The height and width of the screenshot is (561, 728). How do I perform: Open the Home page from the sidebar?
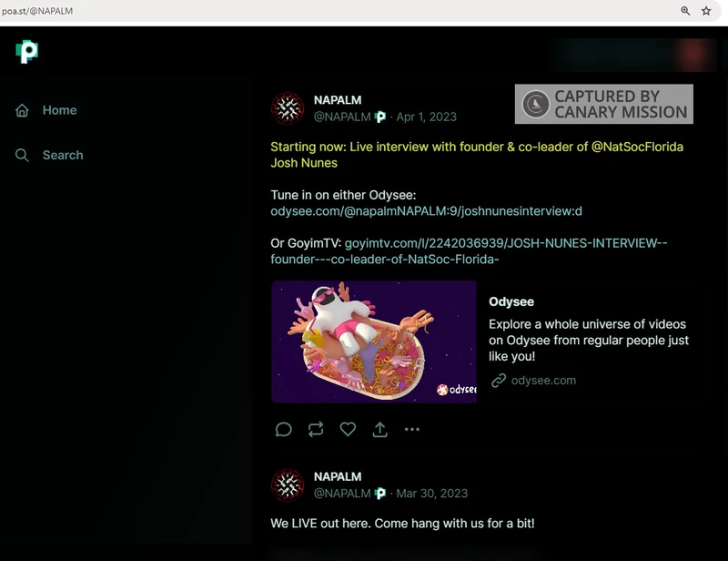[x=59, y=110]
